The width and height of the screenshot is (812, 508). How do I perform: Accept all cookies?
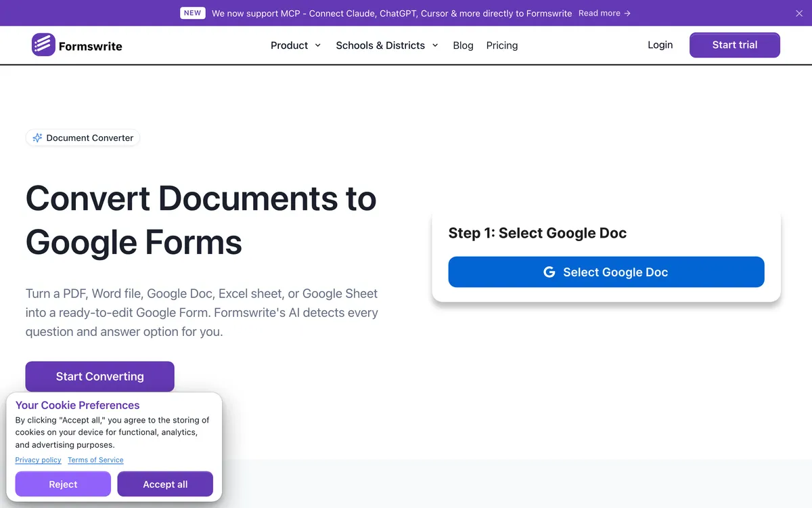[x=165, y=484]
